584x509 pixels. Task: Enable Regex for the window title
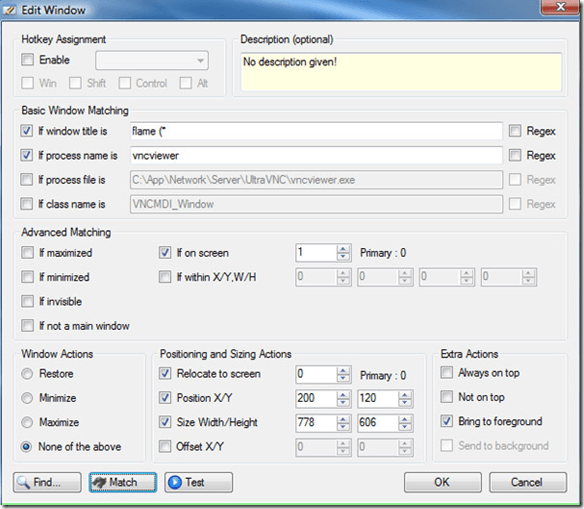[x=515, y=131]
